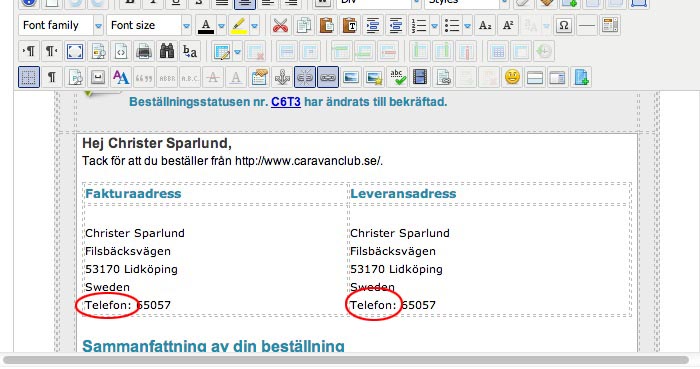The height and width of the screenshot is (369, 700).
Task: Click Sweden under Fakturaadress
Action: (x=108, y=287)
